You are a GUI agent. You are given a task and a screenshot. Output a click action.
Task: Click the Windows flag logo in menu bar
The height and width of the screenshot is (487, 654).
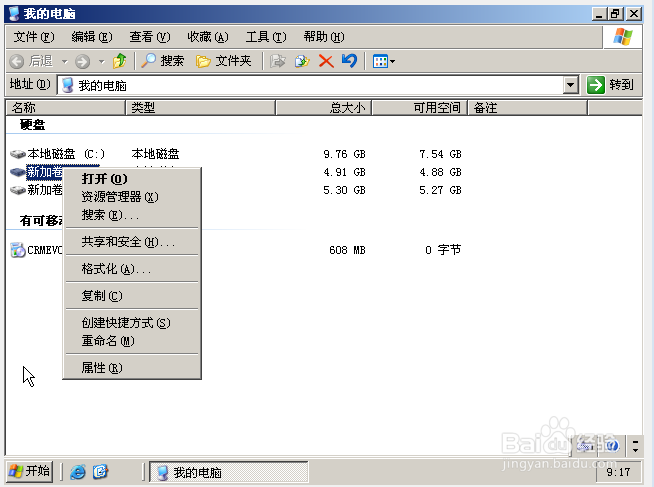coord(622,37)
